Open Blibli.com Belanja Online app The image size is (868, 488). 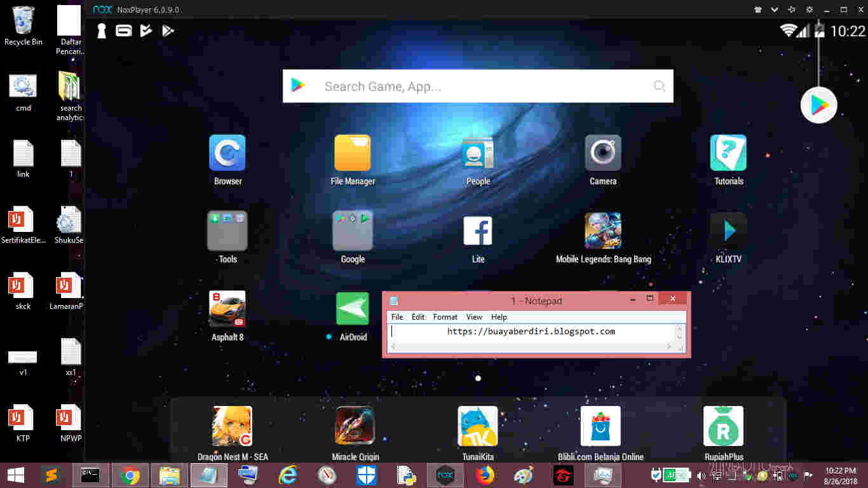click(x=600, y=426)
